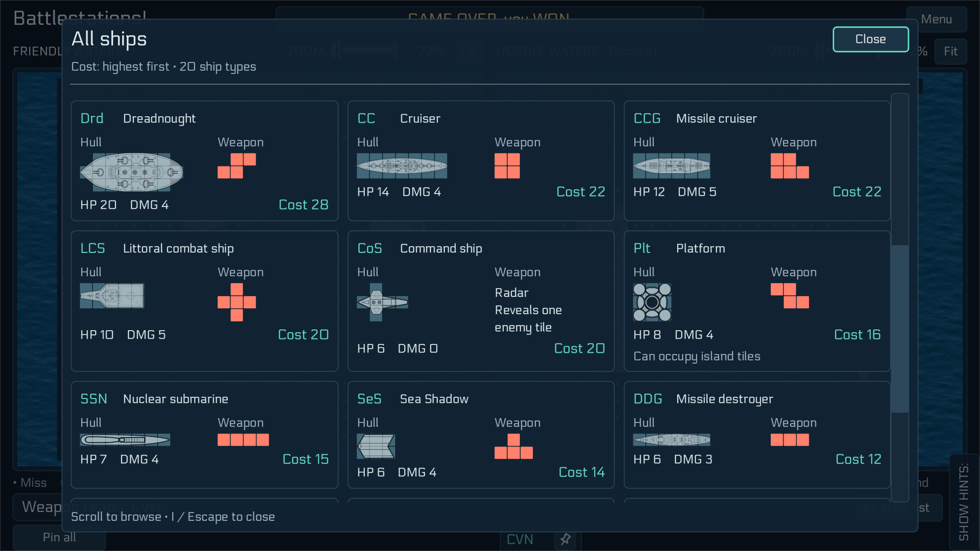Toggle the SHOW HINTS side tab
The image size is (980, 551).
[964, 502]
